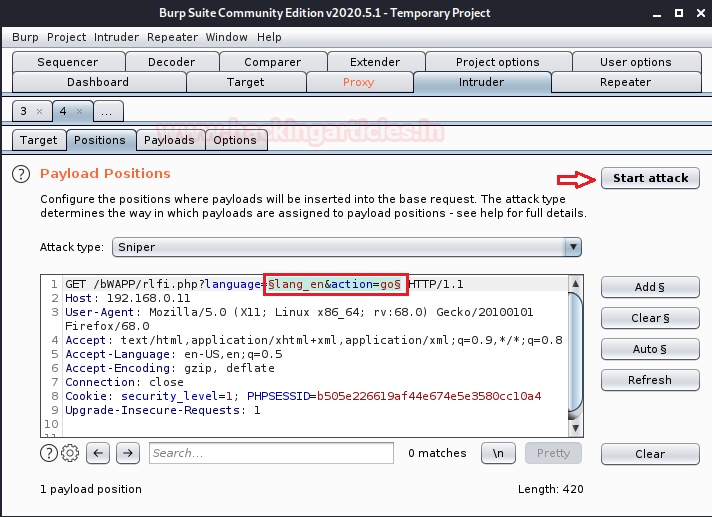Minimize the Burp Suite window
This screenshot has width=712, height=517.
point(657,14)
